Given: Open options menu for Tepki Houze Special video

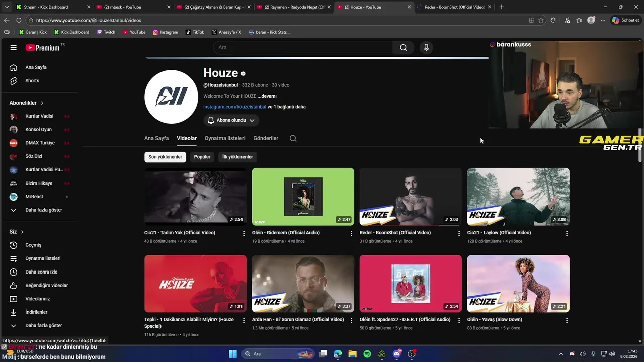Looking at the screenshot, I should pyautogui.click(x=244, y=321).
